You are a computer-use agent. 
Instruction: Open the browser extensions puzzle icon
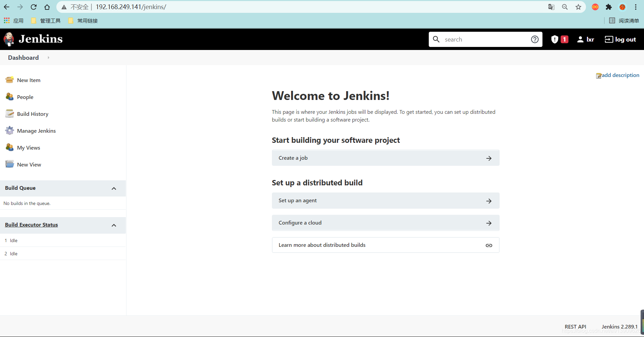(609, 7)
